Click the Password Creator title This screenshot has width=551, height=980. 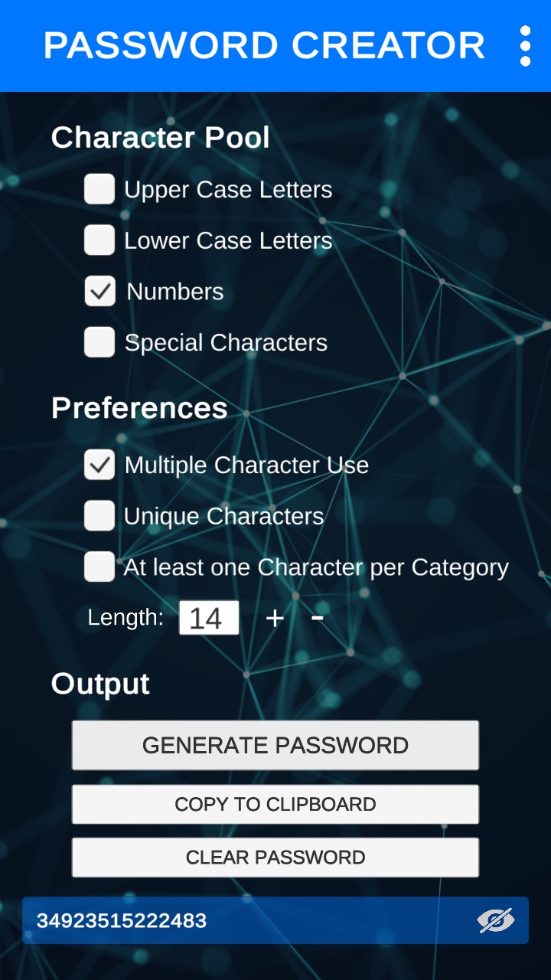(x=264, y=46)
